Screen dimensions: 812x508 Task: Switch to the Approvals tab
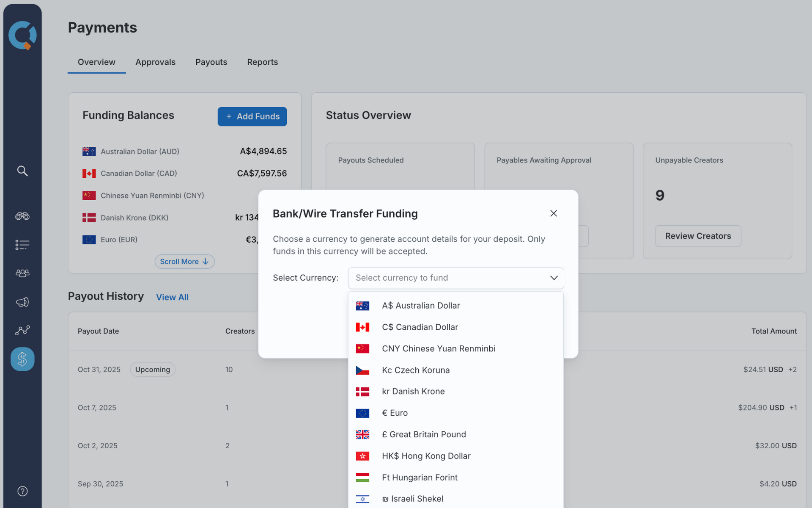(x=155, y=62)
